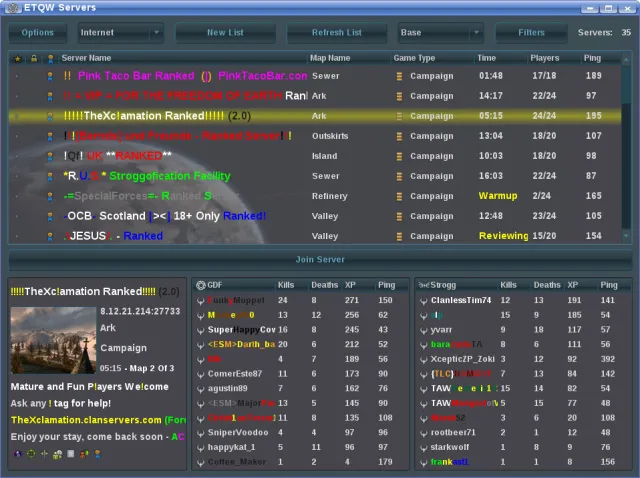Screen dimensions: 640x478
Task: Sort servers by the Map Name header
Action: coord(330,58)
